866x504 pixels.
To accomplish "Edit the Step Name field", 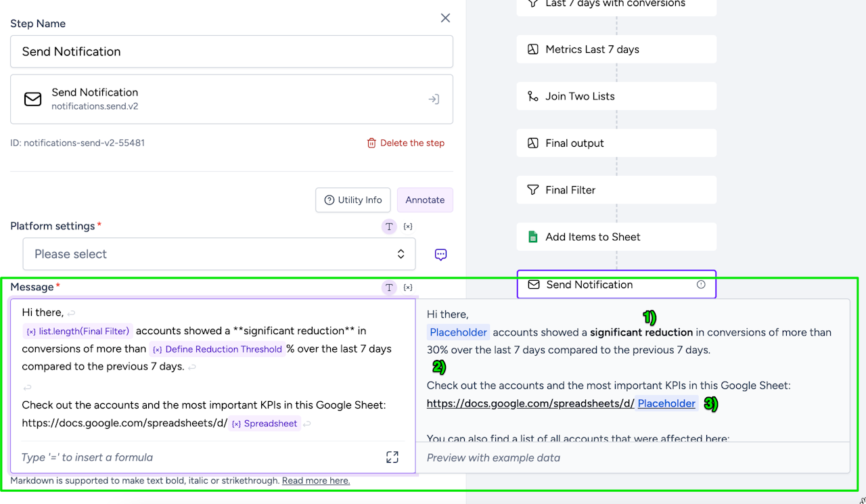I will tap(231, 51).
